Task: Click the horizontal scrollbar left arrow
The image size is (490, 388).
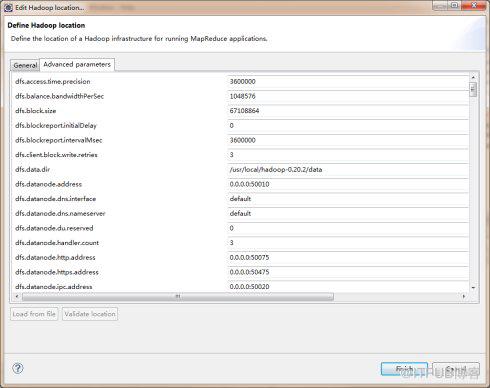Action: (17, 296)
